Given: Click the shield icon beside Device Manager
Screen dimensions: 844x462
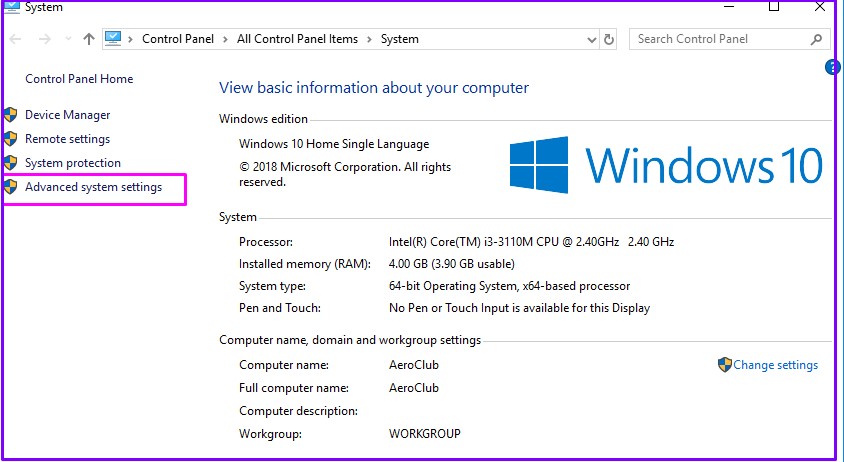Looking at the screenshot, I should [10, 115].
